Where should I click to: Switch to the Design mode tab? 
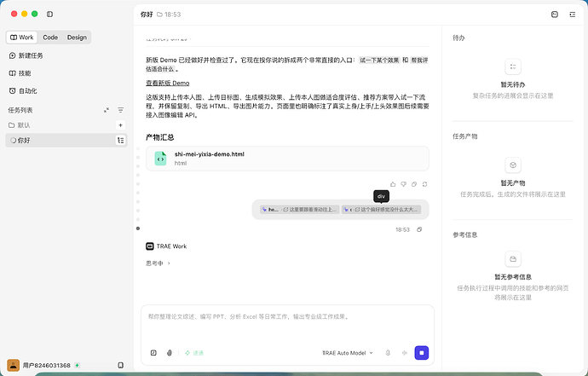77,38
